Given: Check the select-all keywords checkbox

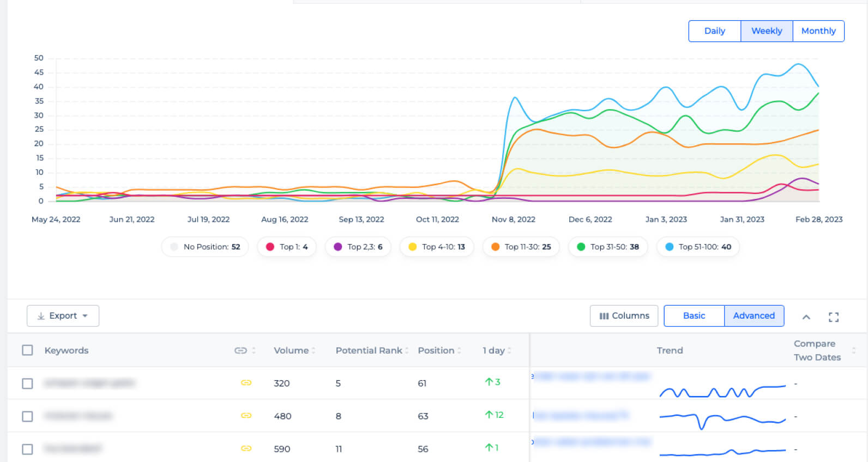Looking at the screenshot, I should (27, 350).
